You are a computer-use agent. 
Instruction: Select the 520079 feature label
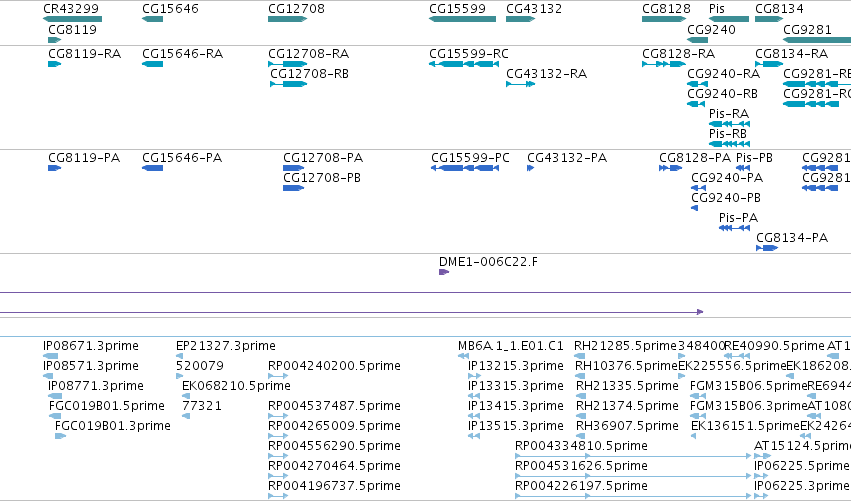(200, 366)
